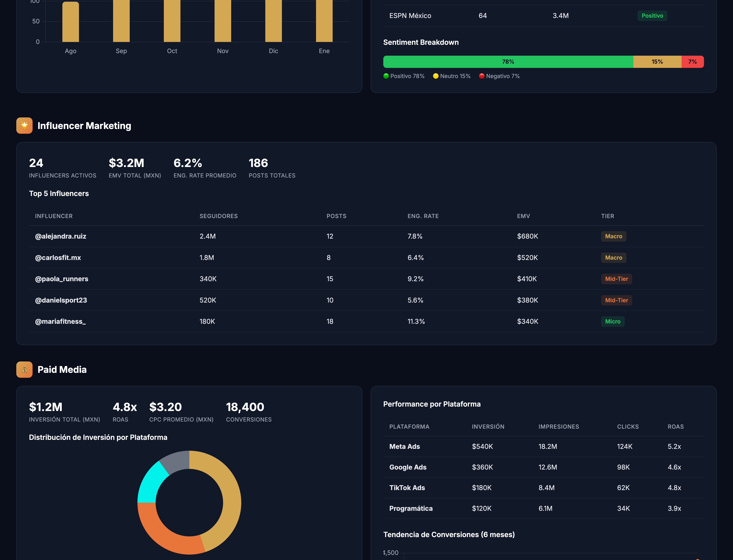Click the 78% green sentiment bar segment
The height and width of the screenshot is (560, 733).
coord(508,62)
